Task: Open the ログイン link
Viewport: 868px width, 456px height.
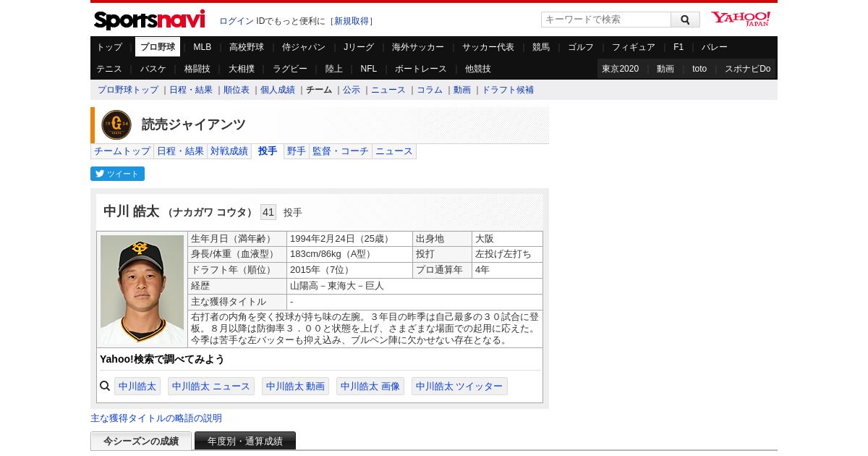Action: (237, 21)
